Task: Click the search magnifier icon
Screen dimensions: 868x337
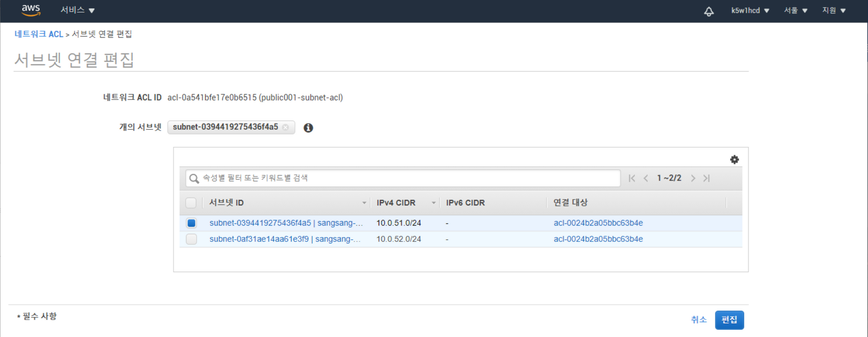Action: [x=194, y=178]
